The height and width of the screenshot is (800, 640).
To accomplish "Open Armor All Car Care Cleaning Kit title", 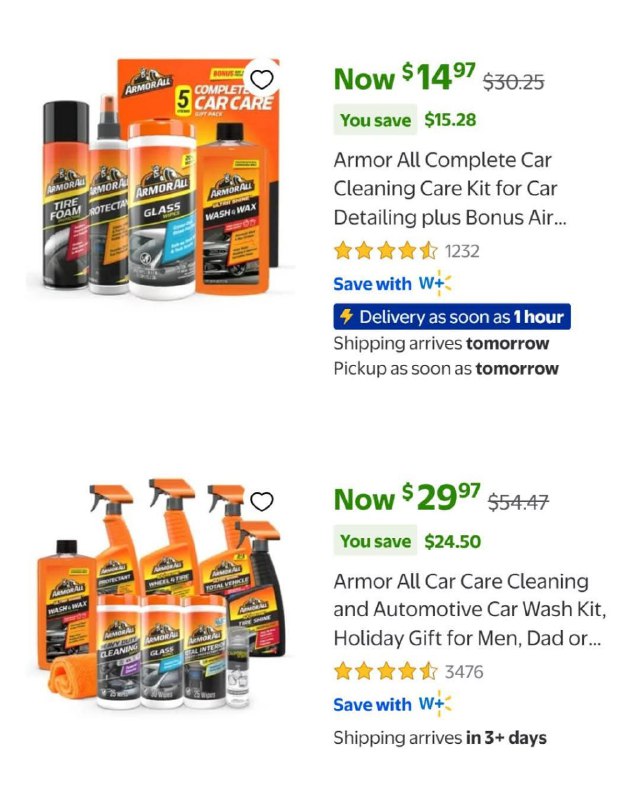I will [470, 610].
